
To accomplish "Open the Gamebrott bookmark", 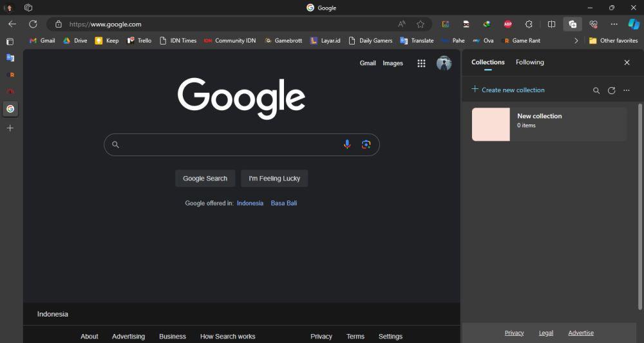I will (283, 41).
